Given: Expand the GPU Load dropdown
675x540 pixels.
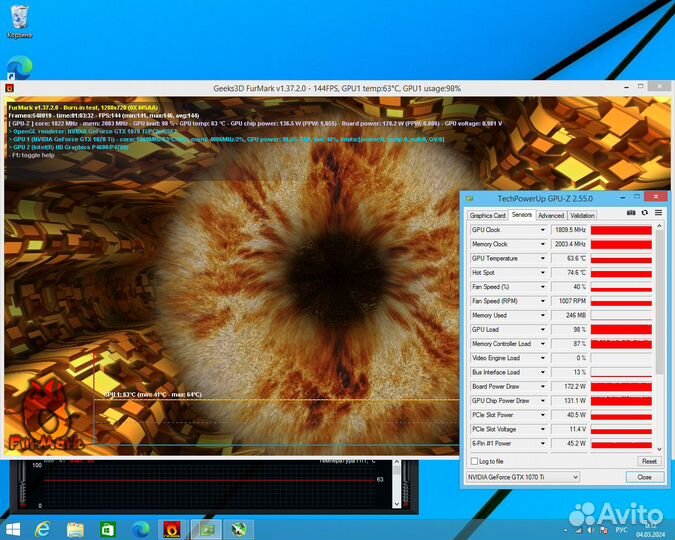Looking at the screenshot, I should click(x=542, y=329).
